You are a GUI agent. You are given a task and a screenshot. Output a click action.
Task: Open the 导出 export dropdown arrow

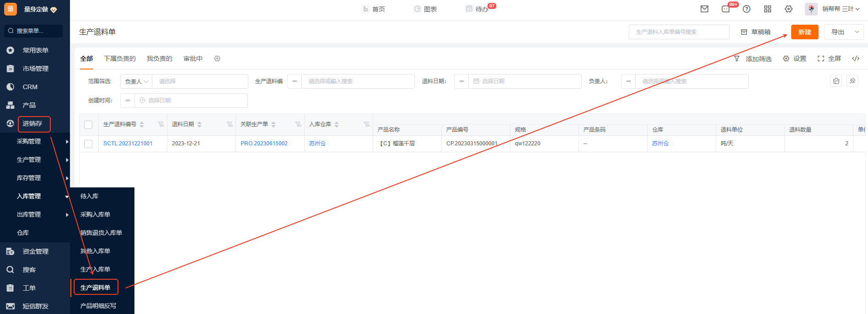coord(857,32)
